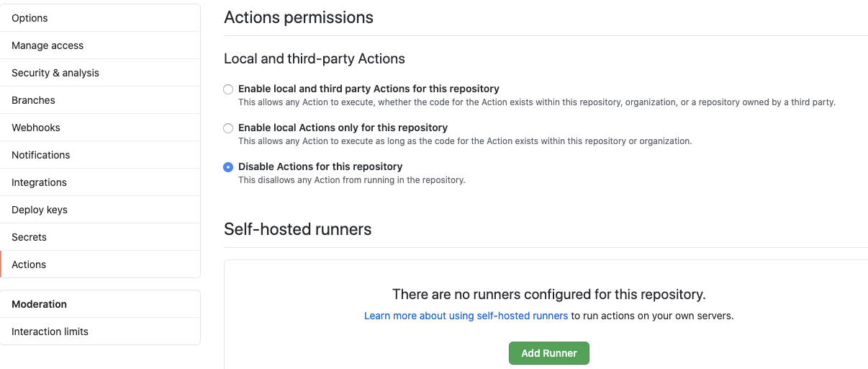Open Integrations from the sidebar
The height and width of the screenshot is (369, 868).
coord(39,182)
